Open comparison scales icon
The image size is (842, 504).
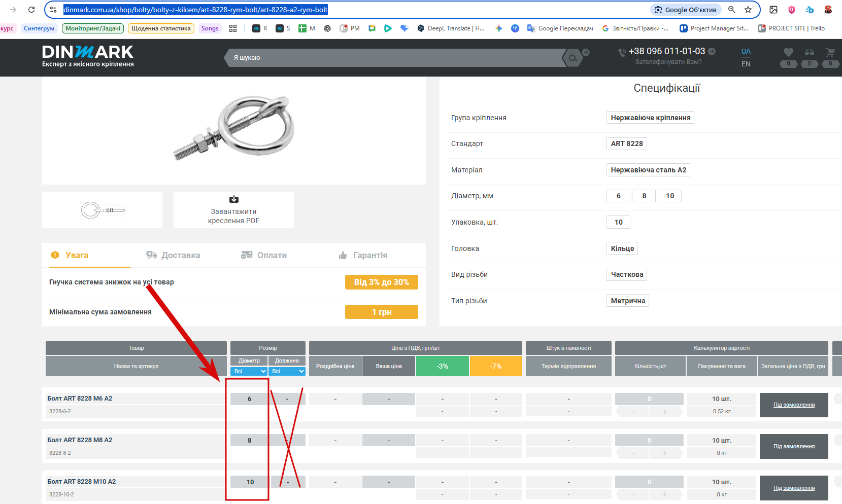[x=810, y=52]
